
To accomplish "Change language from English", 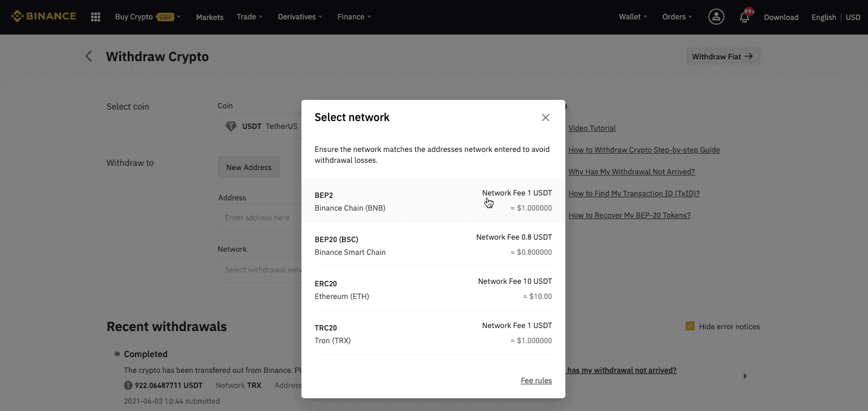I will (823, 17).
